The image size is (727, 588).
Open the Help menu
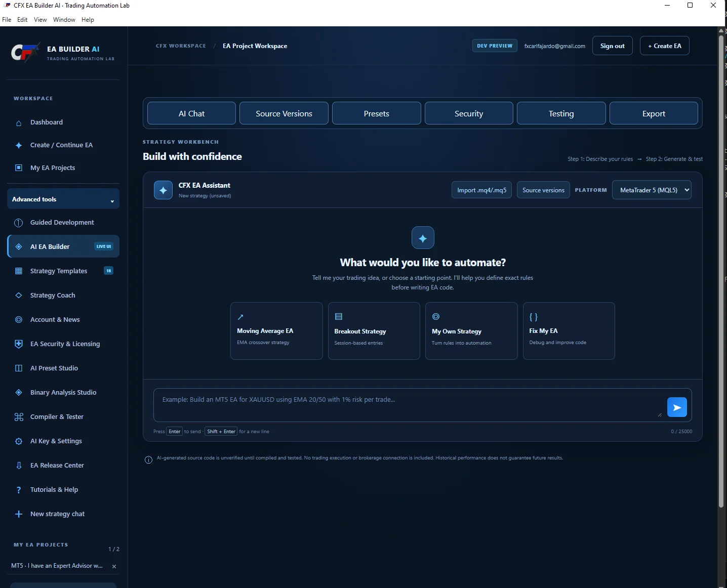pyautogui.click(x=88, y=20)
